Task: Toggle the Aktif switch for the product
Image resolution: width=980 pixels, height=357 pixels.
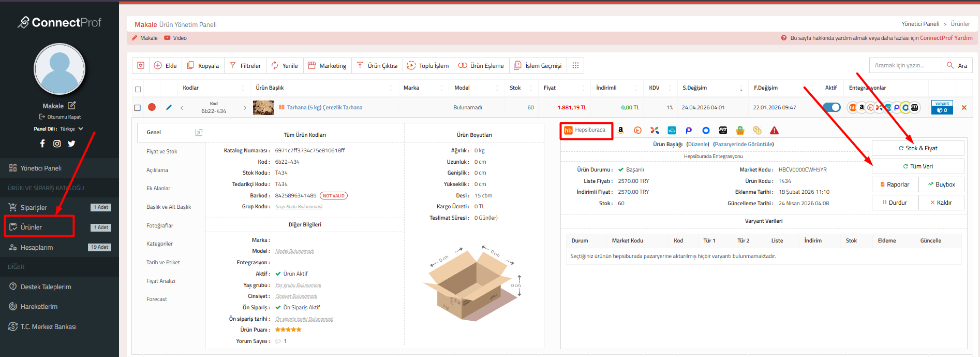Action: [x=832, y=107]
